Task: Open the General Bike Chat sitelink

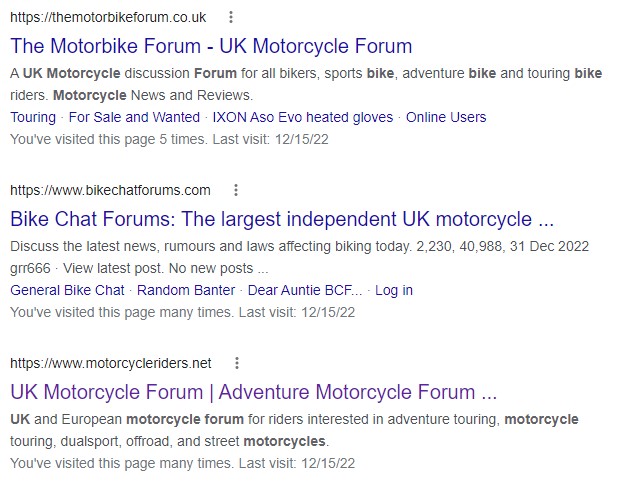Action: point(67,290)
